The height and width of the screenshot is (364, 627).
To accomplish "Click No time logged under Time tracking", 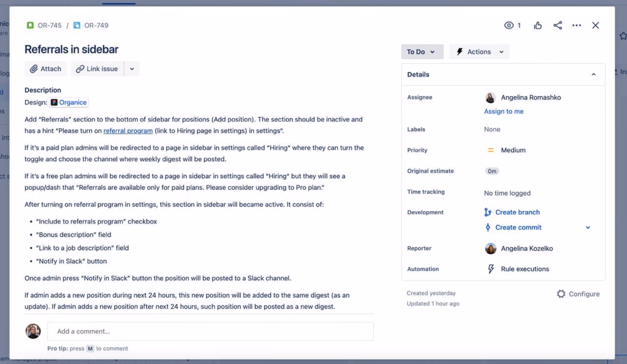I will click(x=507, y=193).
